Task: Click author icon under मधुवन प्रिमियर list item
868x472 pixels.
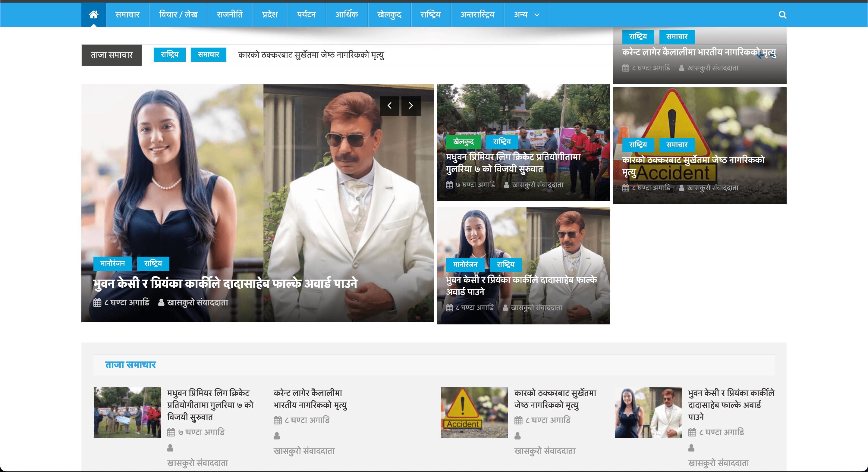Action: 170,448
